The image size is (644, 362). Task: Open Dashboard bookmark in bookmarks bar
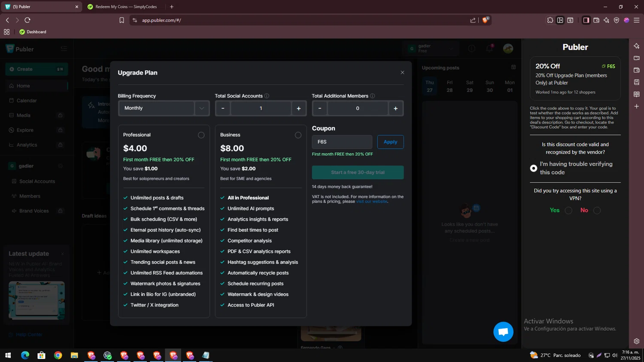(x=33, y=32)
